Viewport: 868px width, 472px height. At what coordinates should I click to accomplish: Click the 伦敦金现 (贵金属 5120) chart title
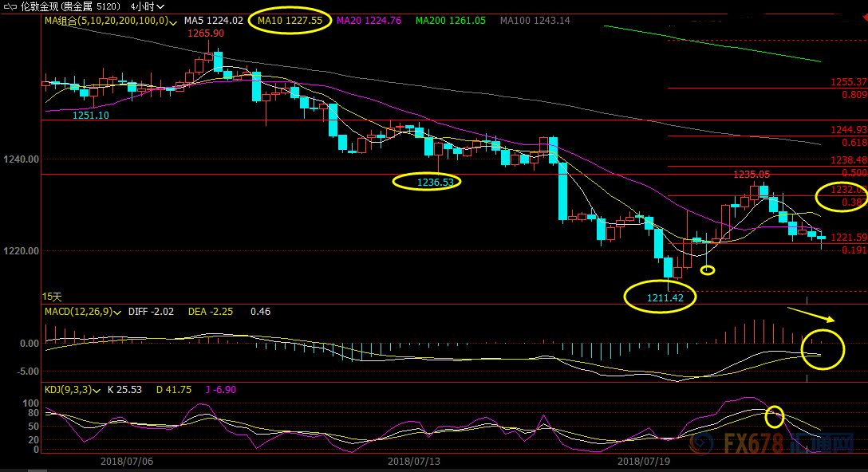70,6
